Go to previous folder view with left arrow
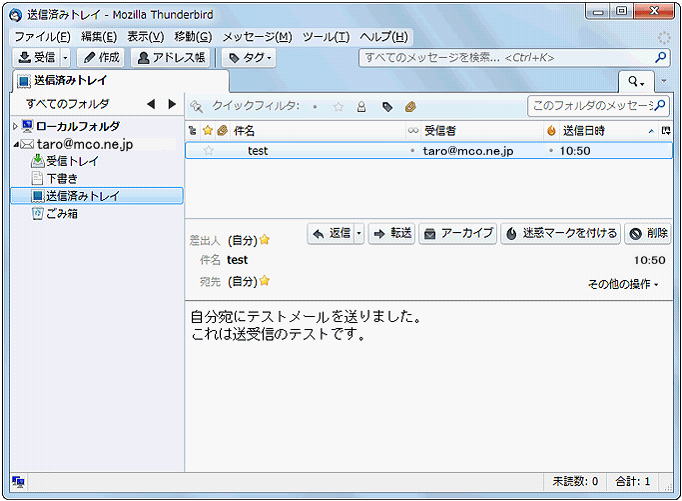This screenshot has height=501, width=682. tap(151, 104)
